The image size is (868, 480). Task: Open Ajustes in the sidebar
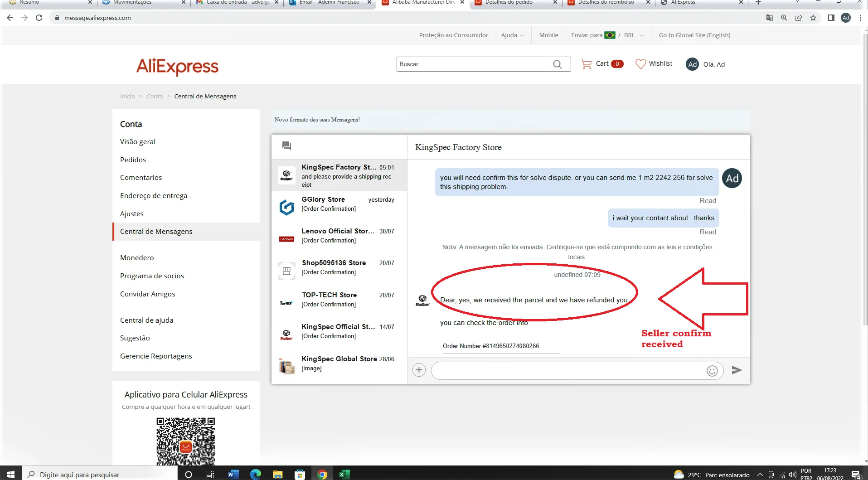tap(131, 213)
